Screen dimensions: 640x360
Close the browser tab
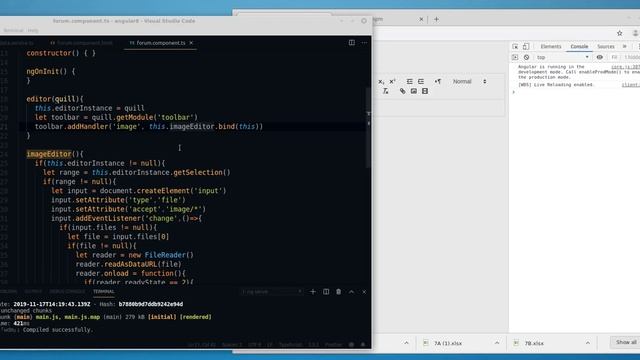421,19
